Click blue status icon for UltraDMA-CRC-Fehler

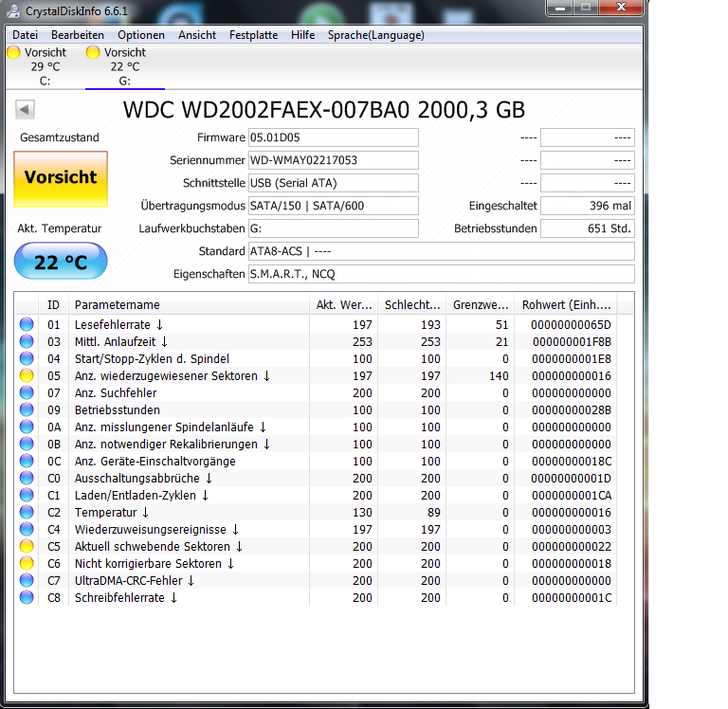(x=27, y=580)
